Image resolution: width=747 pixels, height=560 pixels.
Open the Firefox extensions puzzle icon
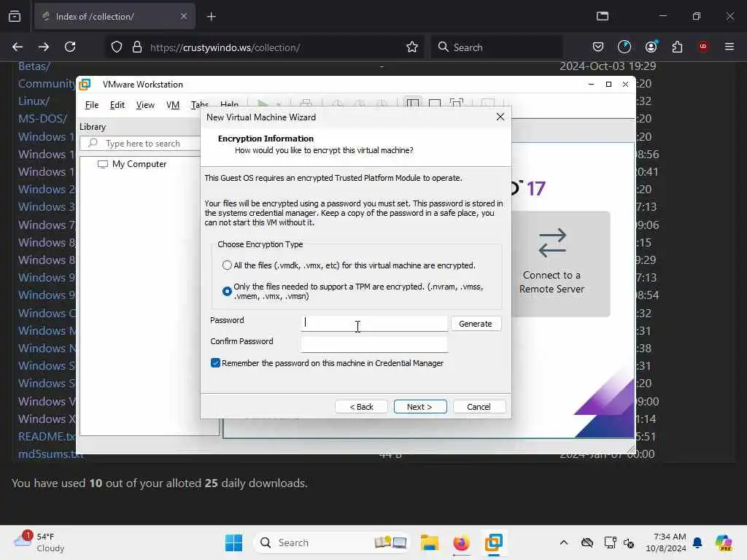[x=677, y=47]
